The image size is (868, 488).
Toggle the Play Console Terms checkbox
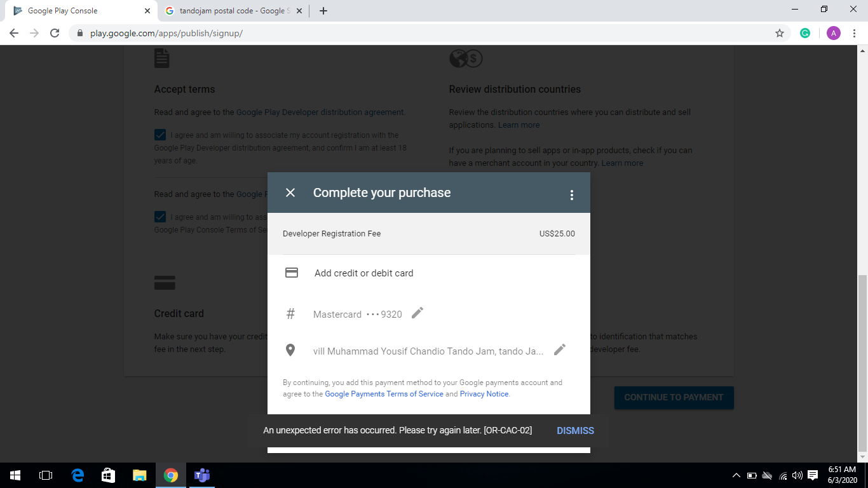click(x=160, y=217)
